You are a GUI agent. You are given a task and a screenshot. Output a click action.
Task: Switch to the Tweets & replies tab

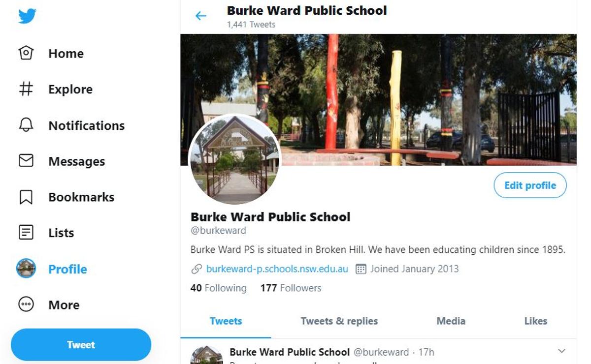tap(339, 321)
